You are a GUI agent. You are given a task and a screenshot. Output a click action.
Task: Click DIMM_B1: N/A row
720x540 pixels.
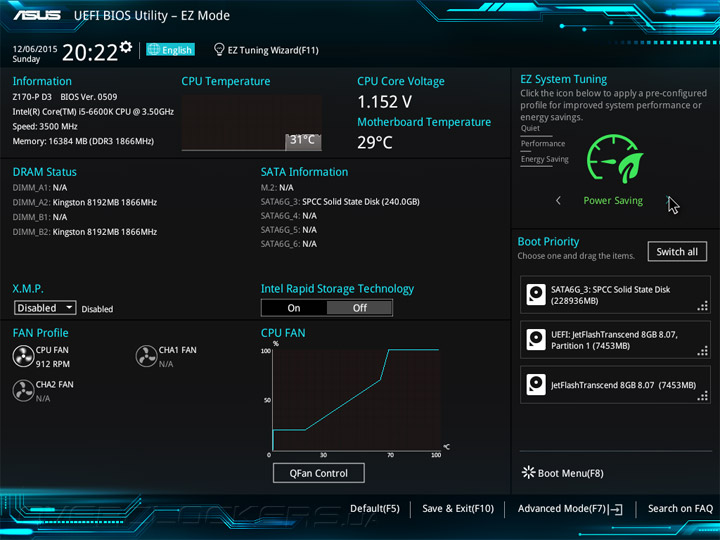point(40,217)
